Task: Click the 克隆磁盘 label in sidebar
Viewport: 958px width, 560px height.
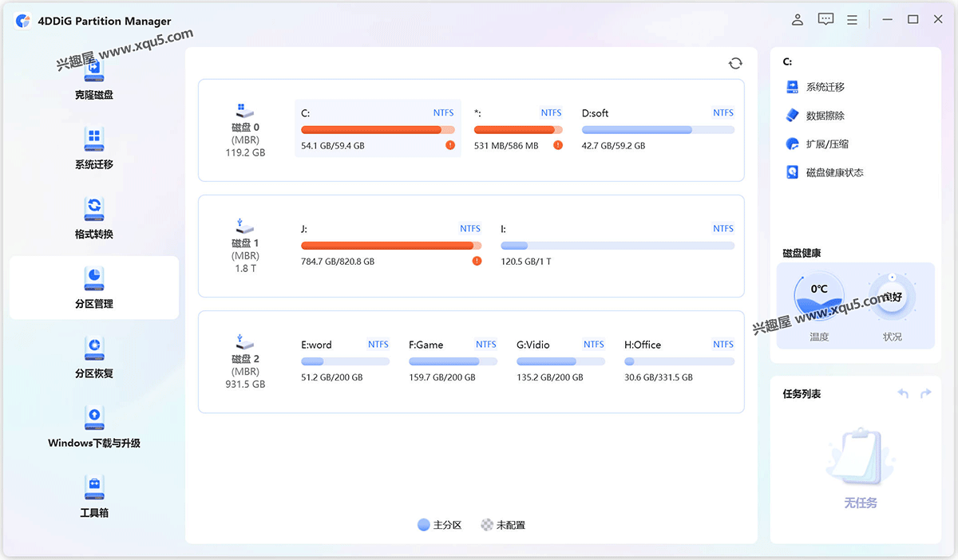Action: tap(94, 95)
